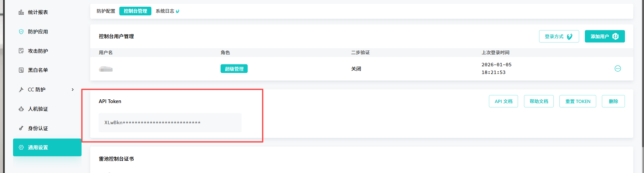
Task: Expand the CC 防护 submenu chevron
Action: click(73, 90)
